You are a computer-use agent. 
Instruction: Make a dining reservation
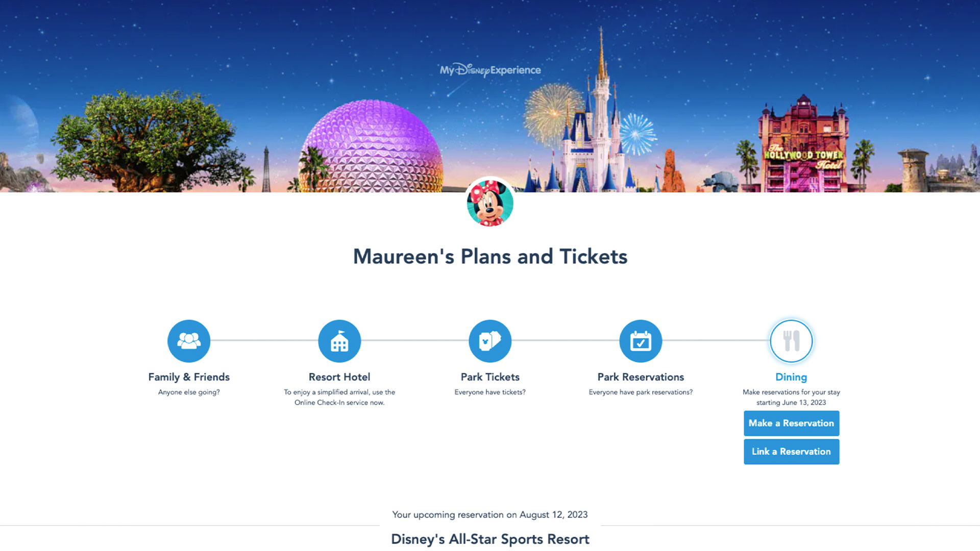coord(791,423)
